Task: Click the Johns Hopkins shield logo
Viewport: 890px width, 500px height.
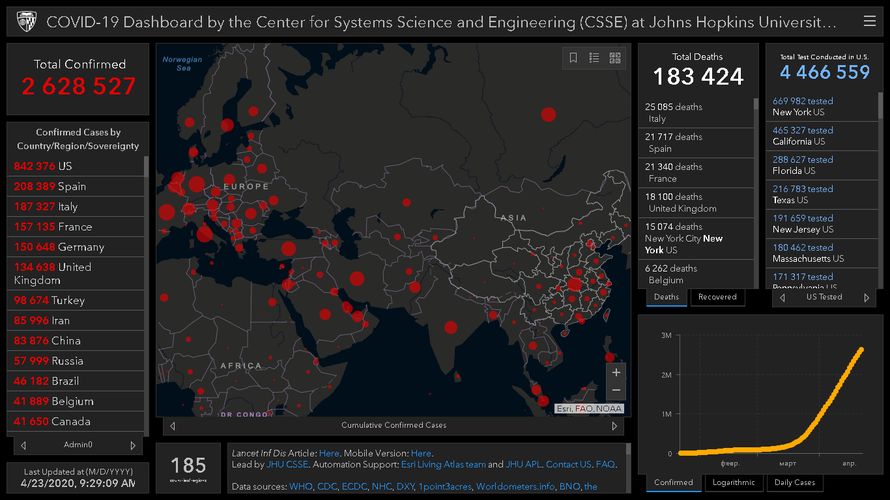Action: pyautogui.click(x=26, y=21)
